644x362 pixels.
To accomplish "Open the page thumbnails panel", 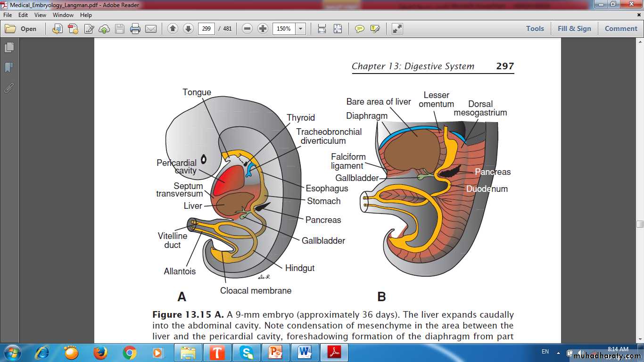I will point(9,48).
